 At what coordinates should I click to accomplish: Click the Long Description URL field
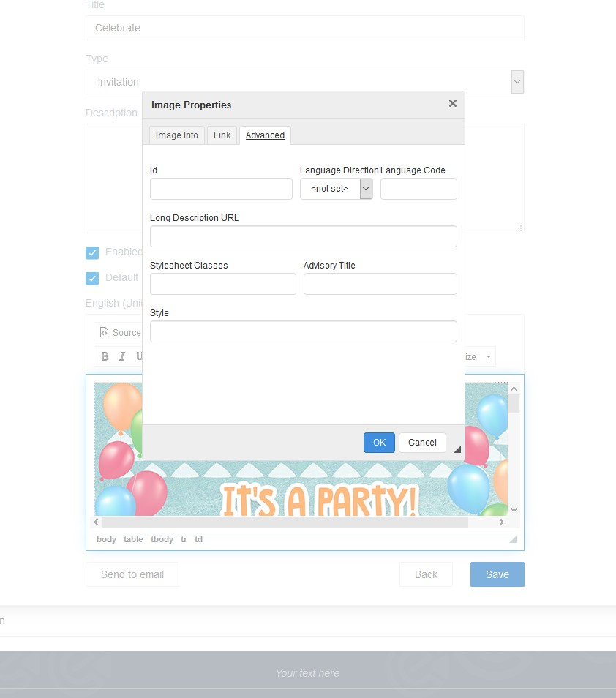(303, 236)
